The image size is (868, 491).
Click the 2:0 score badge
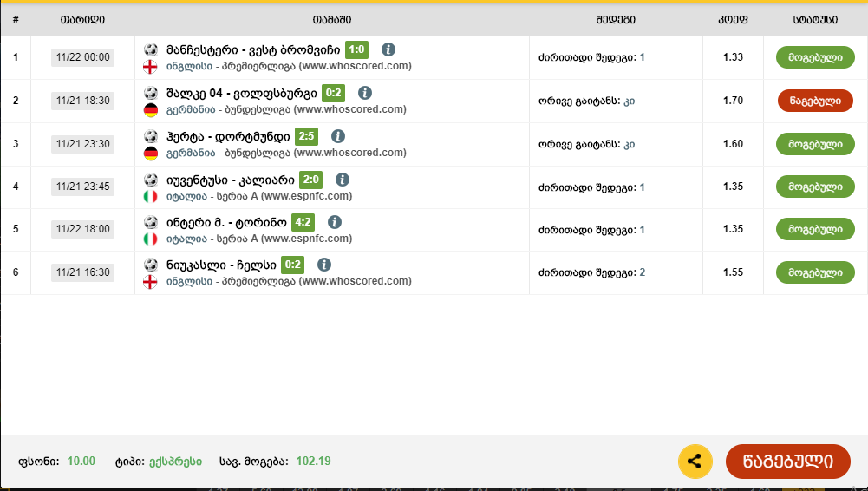click(x=310, y=180)
